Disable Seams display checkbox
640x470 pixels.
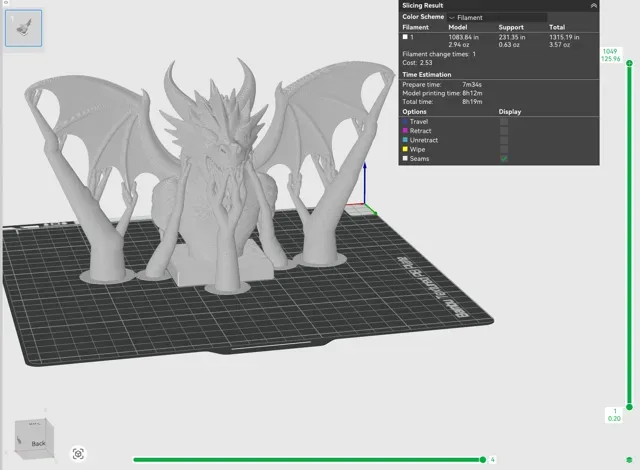504,159
